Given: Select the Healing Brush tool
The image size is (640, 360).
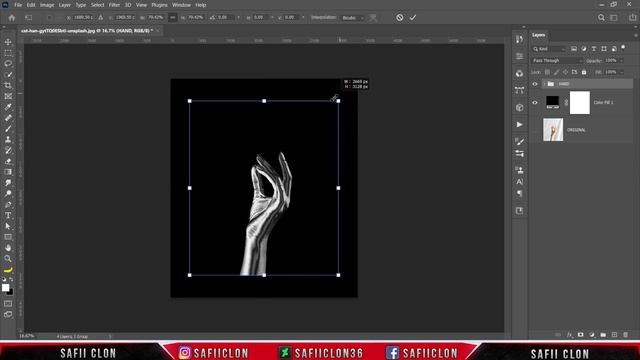Looking at the screenshot, I should click(8, 118).
